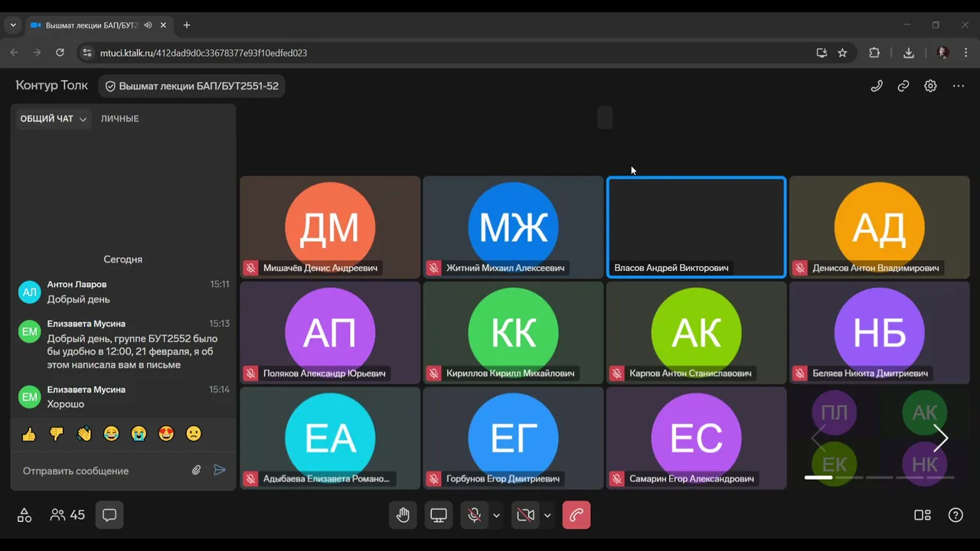The image size is (980, 551).
Task: Go to the next page of participants
Action: [941, 439]
